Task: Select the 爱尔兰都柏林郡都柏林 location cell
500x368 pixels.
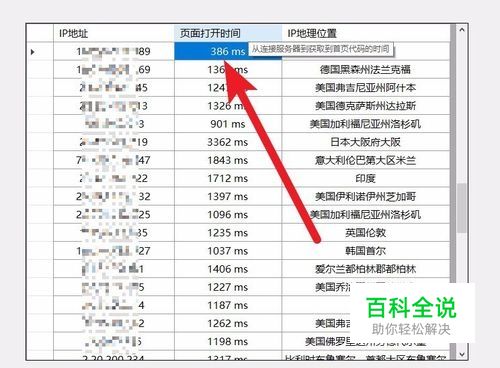Action: coord(366,269)
